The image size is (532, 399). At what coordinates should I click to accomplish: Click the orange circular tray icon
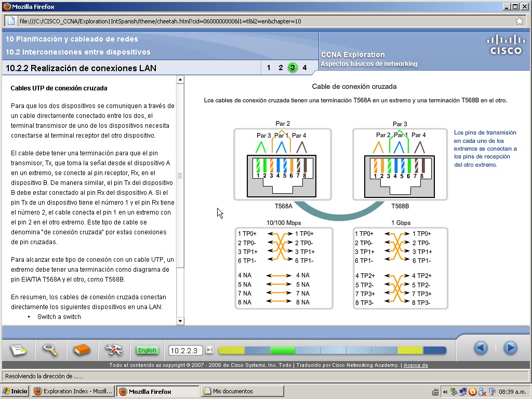472,392
